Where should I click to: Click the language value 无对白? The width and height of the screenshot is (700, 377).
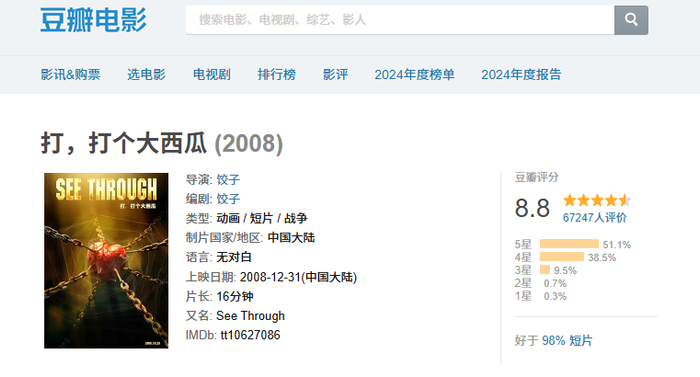pos(234,257)
